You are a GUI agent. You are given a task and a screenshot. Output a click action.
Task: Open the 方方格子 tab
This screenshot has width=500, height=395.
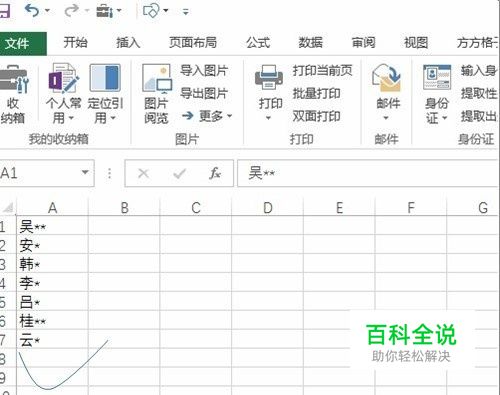477,43
